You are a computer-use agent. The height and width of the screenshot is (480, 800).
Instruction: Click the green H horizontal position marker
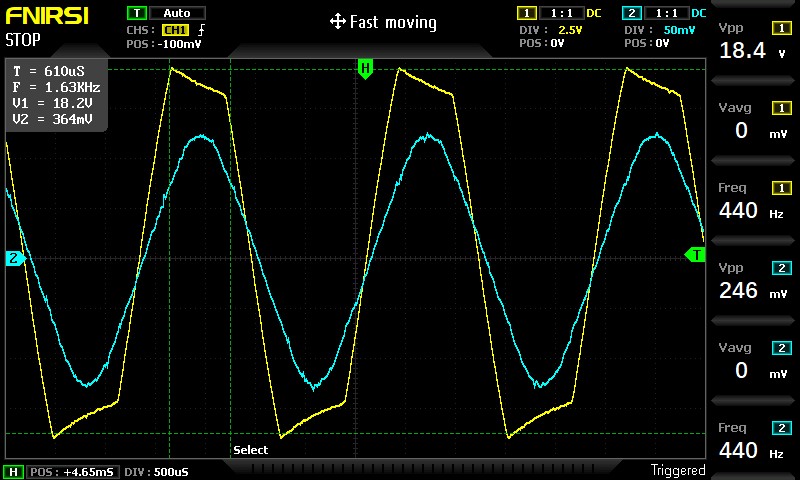[365, 69]
